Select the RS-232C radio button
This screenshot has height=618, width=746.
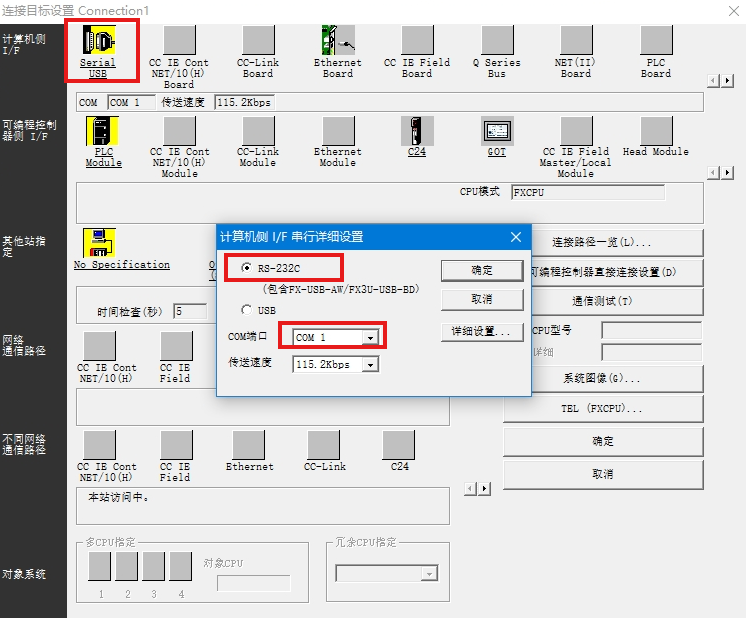click(247, 268)
